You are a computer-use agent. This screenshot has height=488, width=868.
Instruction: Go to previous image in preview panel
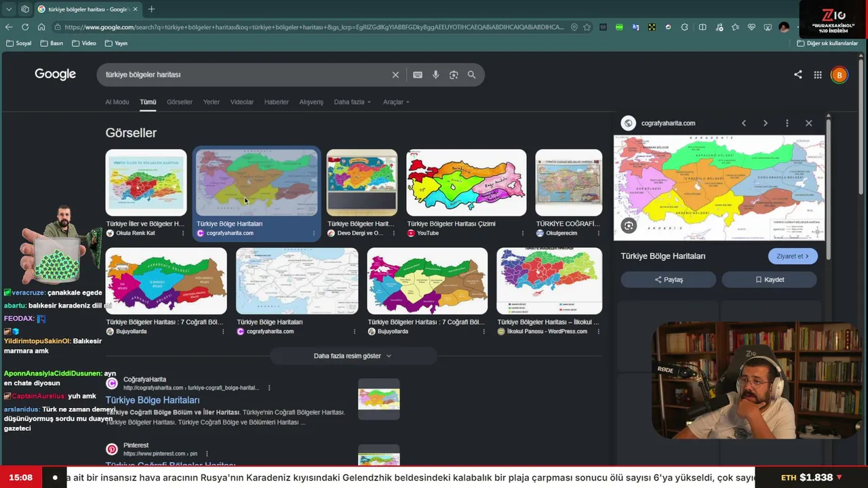[744, 123]
